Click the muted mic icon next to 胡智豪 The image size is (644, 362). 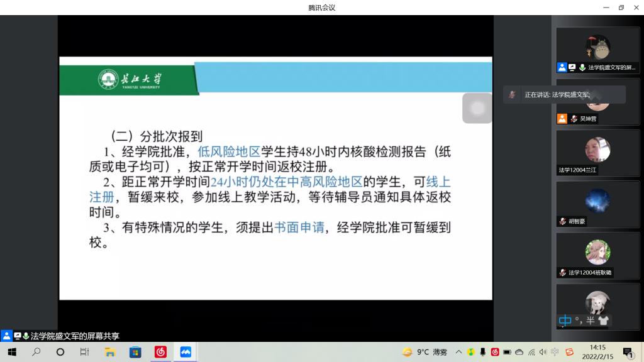[x=563, y=221]
